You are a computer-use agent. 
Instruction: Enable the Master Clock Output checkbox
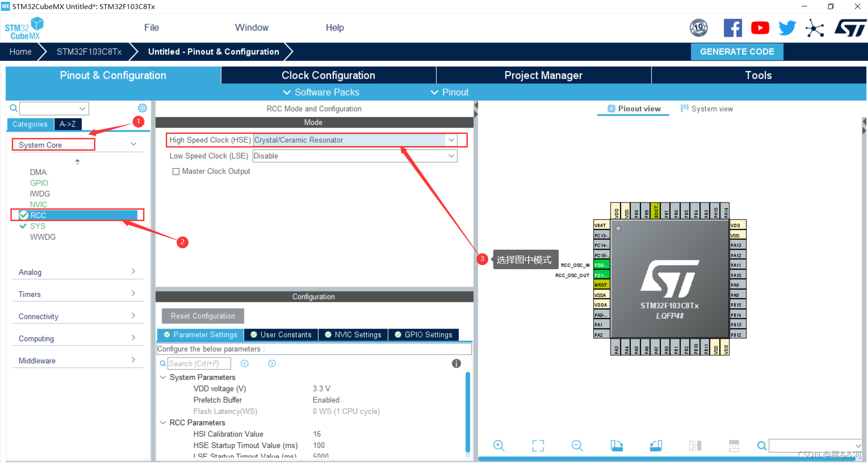176,171
